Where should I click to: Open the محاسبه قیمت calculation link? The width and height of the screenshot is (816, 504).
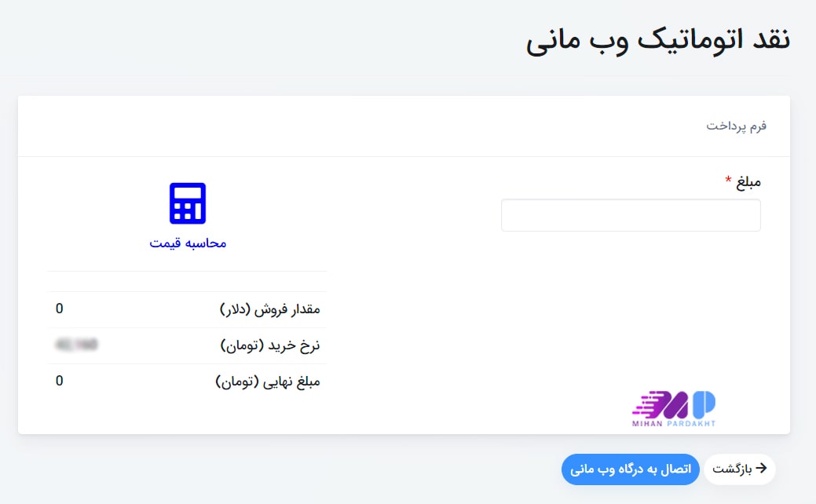[x=186, y=243]
